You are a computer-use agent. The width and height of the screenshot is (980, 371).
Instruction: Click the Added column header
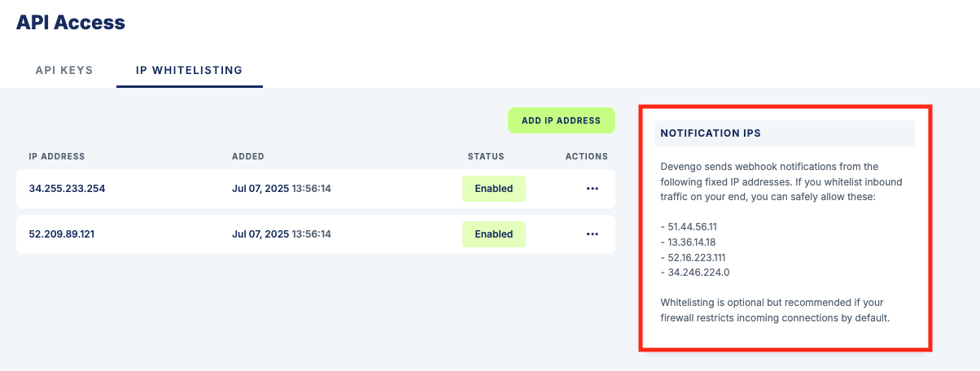pos(248,156)
